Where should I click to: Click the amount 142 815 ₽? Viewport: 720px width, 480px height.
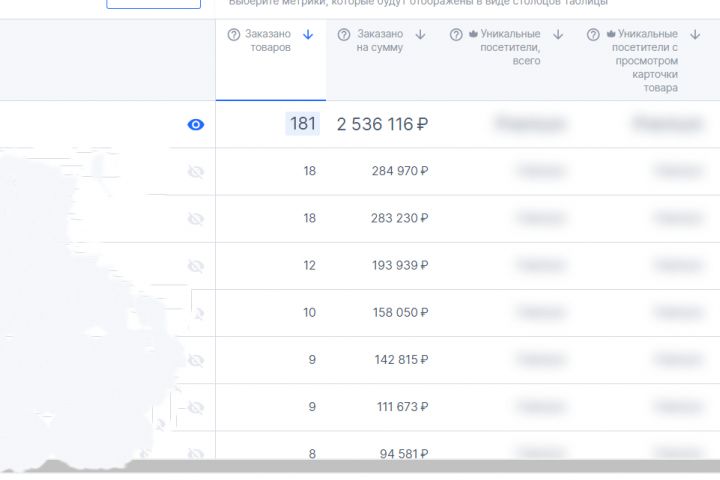(401, 360)
